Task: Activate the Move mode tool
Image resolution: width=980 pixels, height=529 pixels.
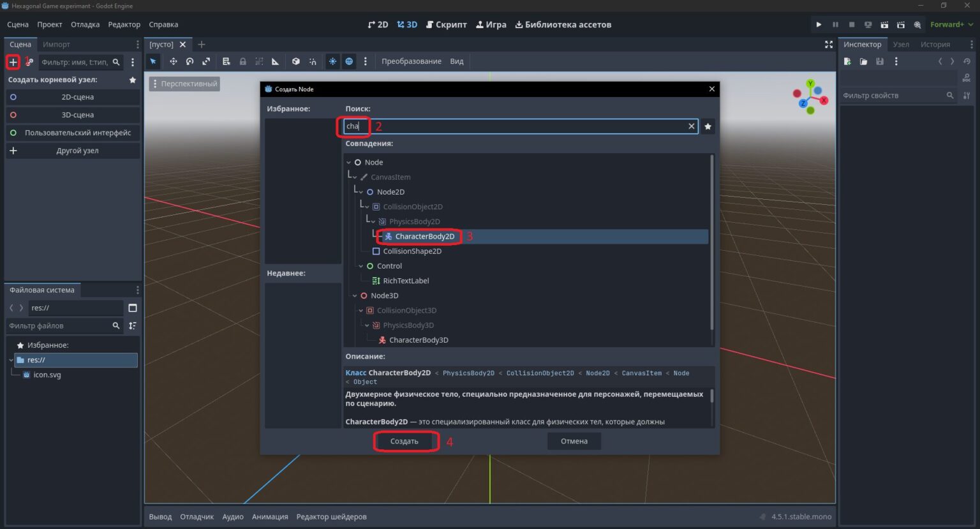Action: [173, 61]
